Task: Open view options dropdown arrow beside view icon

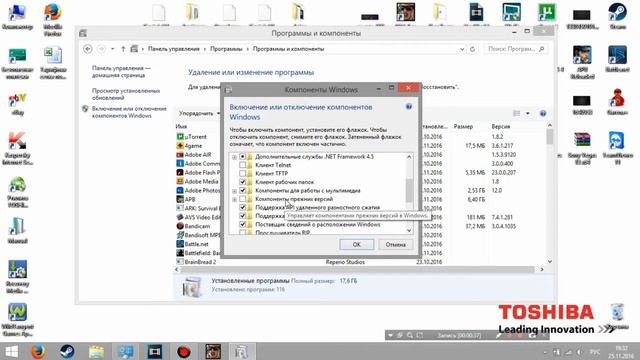Action: coord(528,113)
